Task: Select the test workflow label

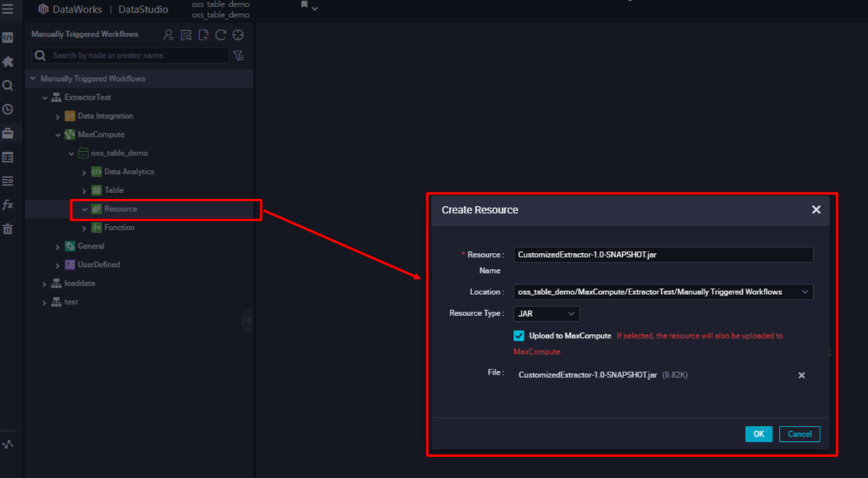Action: (71, 302)
